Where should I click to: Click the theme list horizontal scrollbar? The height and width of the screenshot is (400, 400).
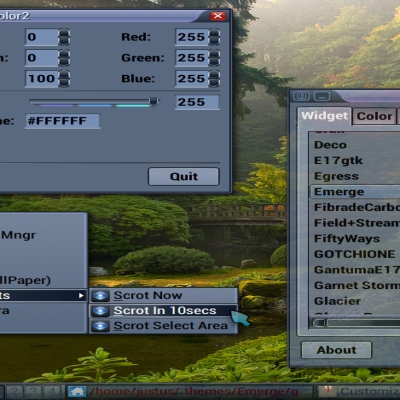tap(355, 323)
